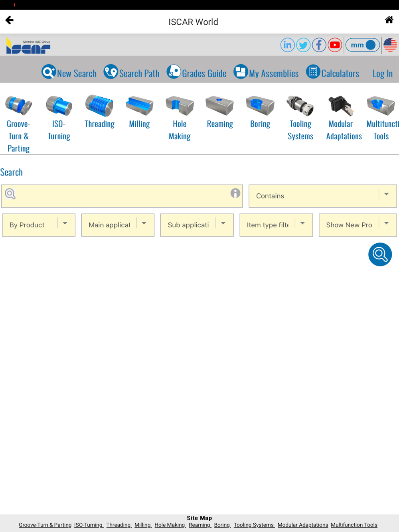Select Groove-Turn & Parting category image
The image size is (399, 532).
[18, 105]
